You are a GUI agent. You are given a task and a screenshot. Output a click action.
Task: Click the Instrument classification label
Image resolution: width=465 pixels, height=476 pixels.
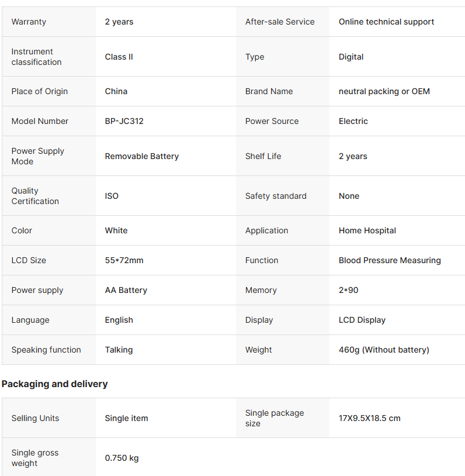tap(36, 57)
